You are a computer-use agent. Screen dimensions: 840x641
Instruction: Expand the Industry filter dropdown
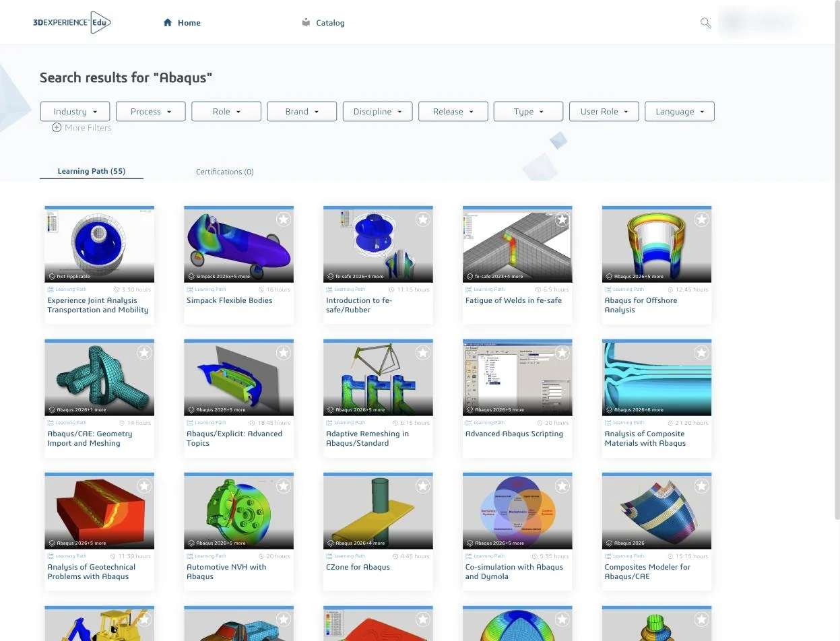[x=75, y=112]
